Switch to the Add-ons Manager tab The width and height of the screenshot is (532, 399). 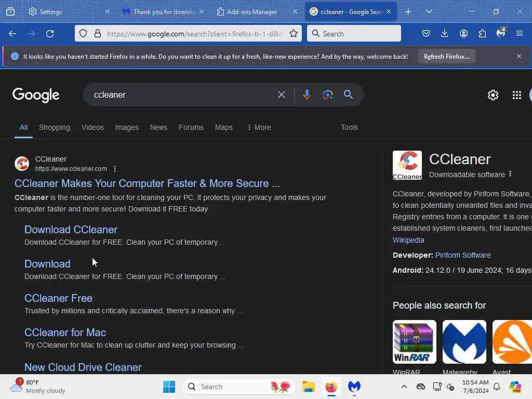257,11
